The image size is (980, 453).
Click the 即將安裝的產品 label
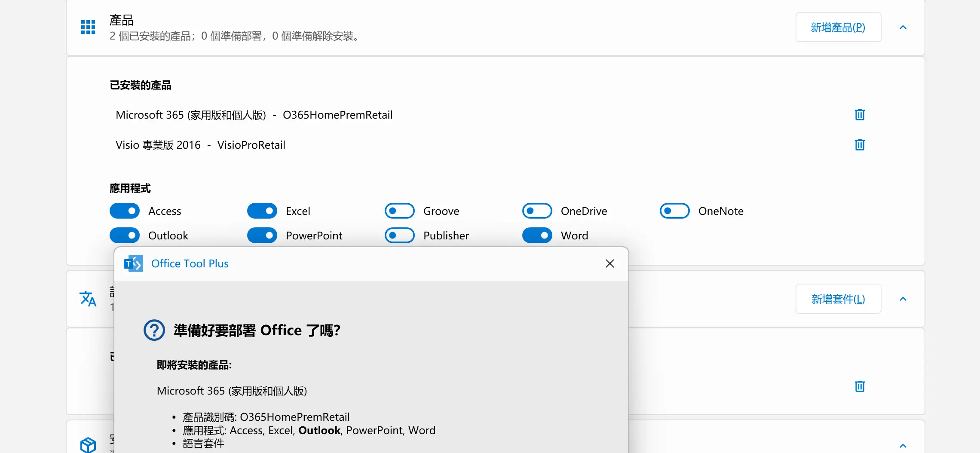(x=194, y=365)
